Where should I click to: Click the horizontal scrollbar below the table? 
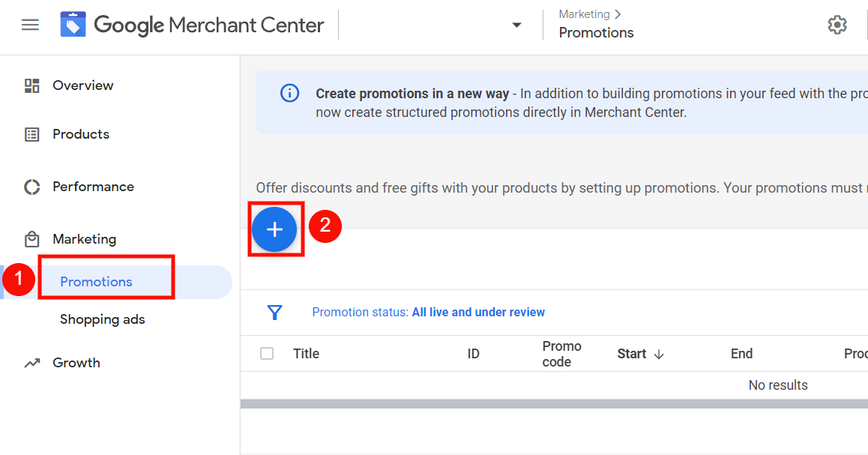tap(554, 404)
